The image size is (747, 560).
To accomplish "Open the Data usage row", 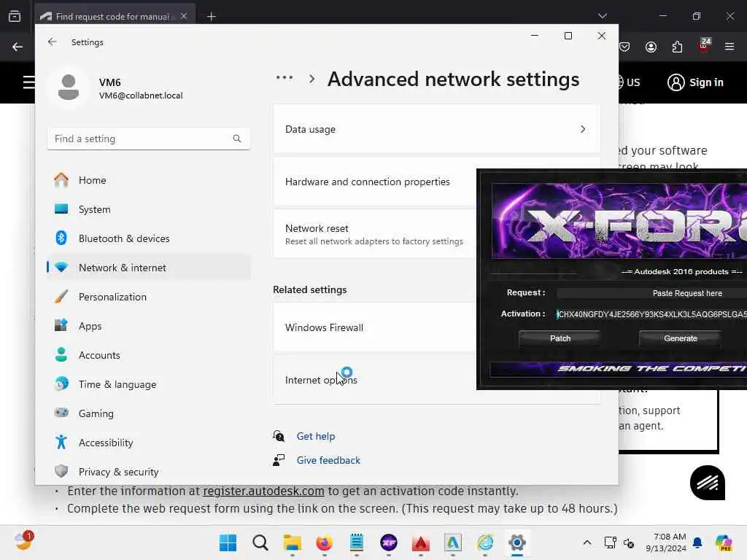I will pos(436,129).
